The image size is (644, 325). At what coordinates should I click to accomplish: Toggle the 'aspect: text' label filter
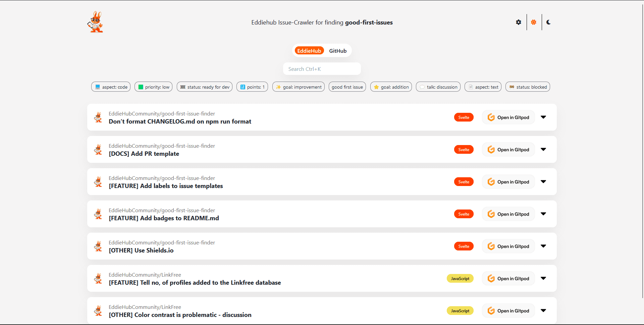pos(483,87)
